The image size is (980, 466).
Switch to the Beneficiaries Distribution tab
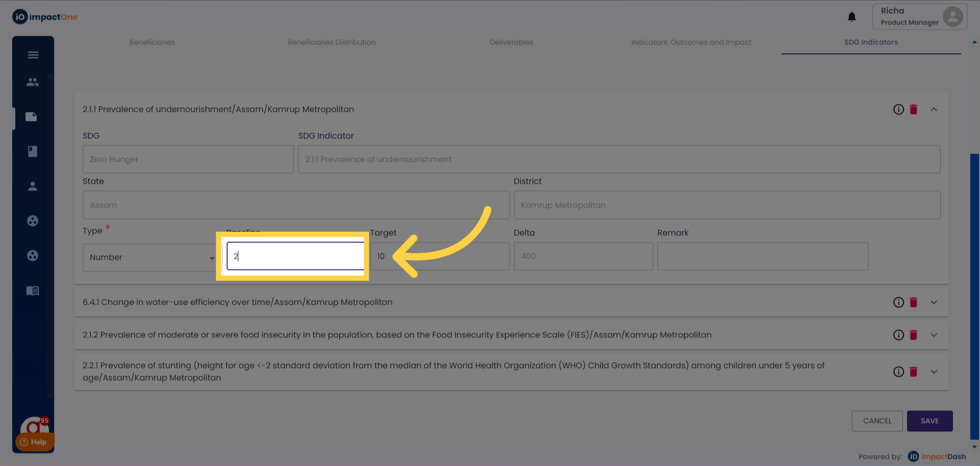pyautogui.click(x=331, y=42)
